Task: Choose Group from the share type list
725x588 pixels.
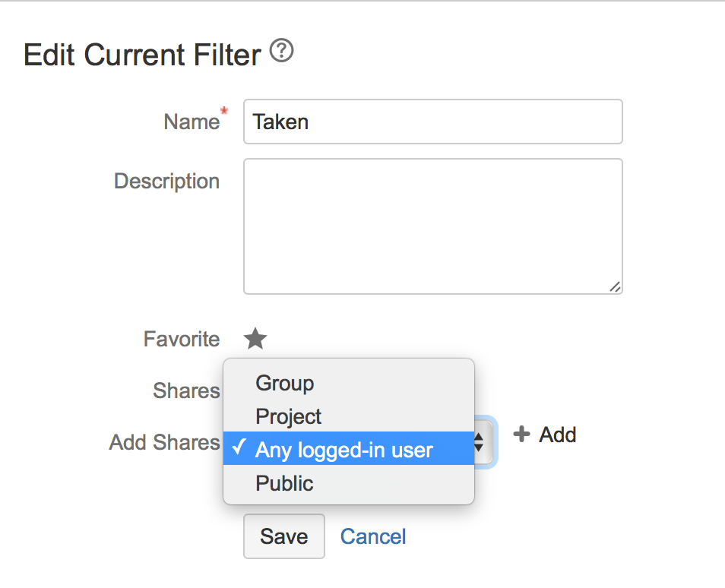Action: click(285, 383)
